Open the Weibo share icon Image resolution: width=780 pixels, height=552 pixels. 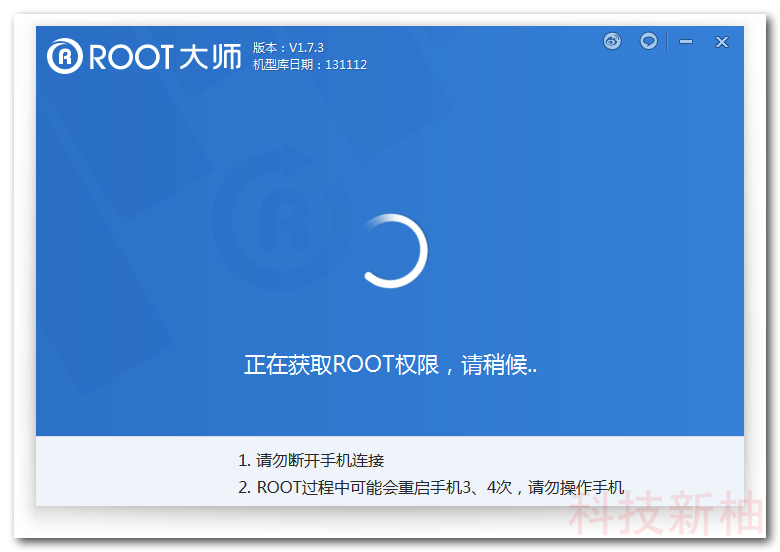[x=612, y=41]
